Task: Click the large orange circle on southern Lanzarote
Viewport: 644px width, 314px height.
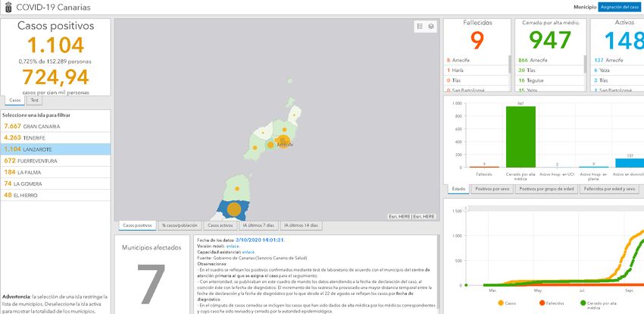Action: pyautogui.click(x=234, y=208)
